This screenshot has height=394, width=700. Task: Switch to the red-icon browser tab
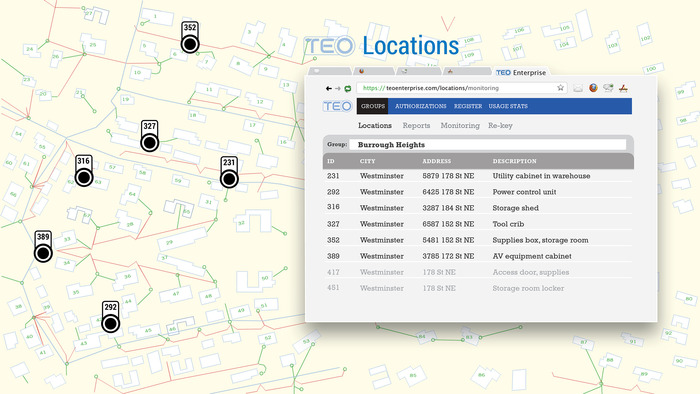click(x=467, y=71)
